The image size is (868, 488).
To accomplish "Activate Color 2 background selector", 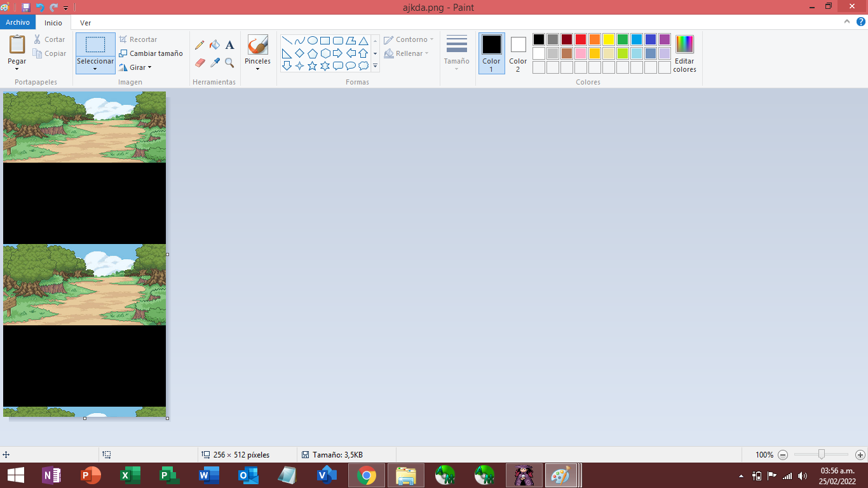I will (518, 53).
